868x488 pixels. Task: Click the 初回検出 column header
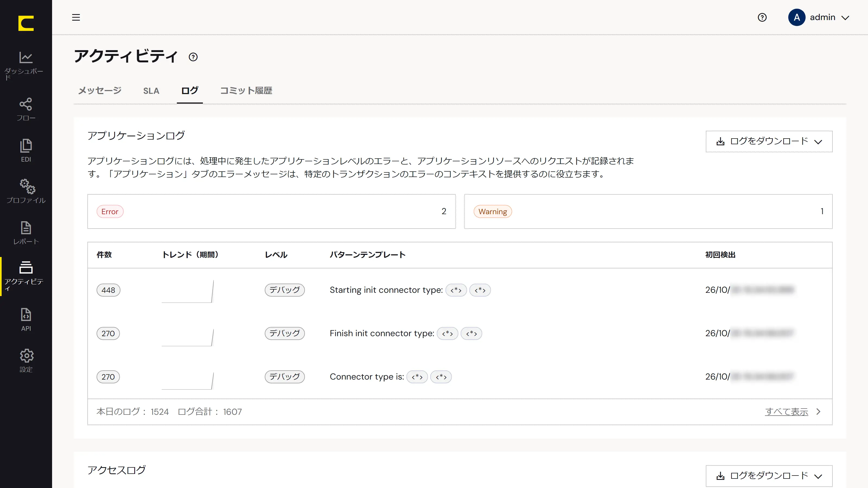click(x=720, y=255)
